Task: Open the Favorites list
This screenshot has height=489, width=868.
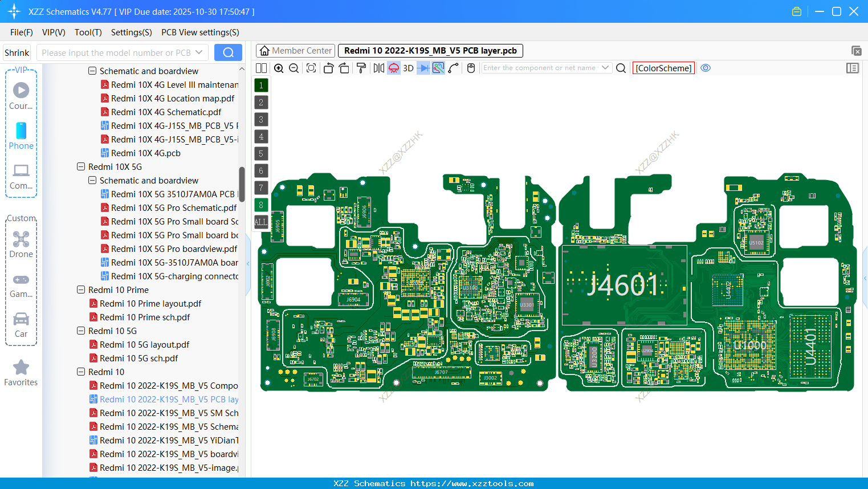Action: [x=21, y=373]
